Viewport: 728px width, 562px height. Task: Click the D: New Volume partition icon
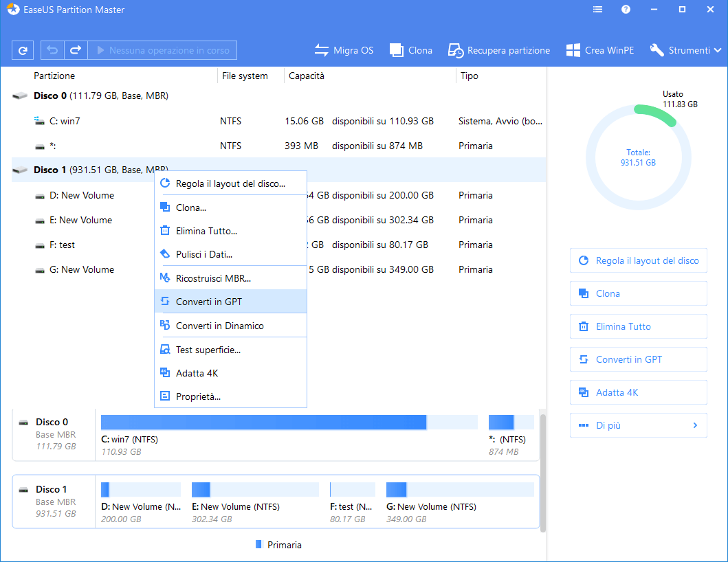point(40,196)
